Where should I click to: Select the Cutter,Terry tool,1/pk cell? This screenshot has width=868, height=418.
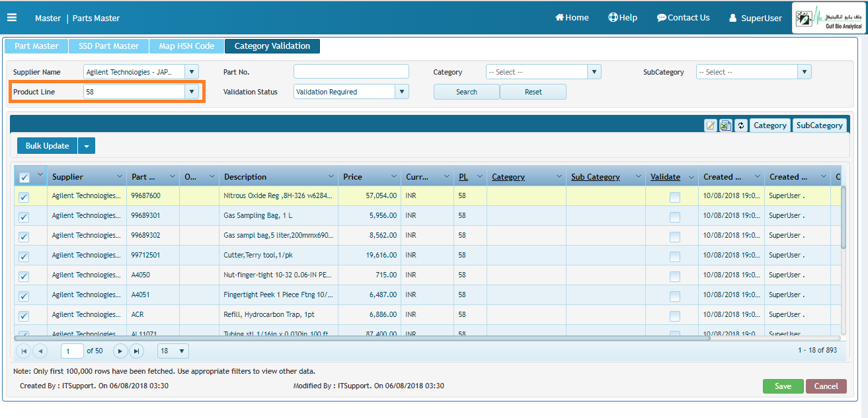coord(278,256)
